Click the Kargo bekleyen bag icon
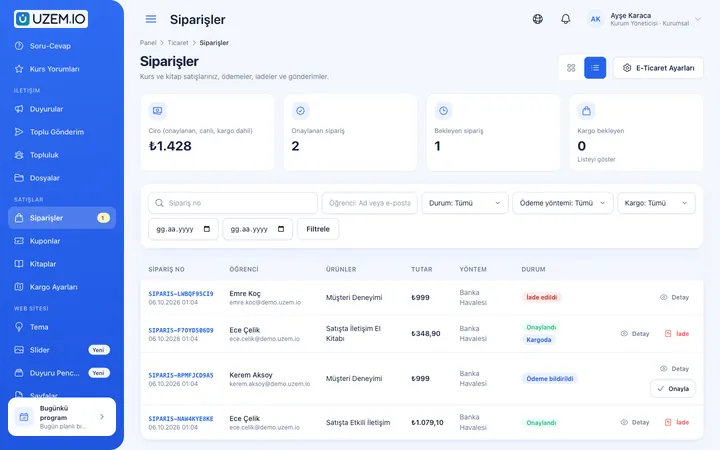The width and height of the screenshot is (720, 450). [x=586, y=111]
